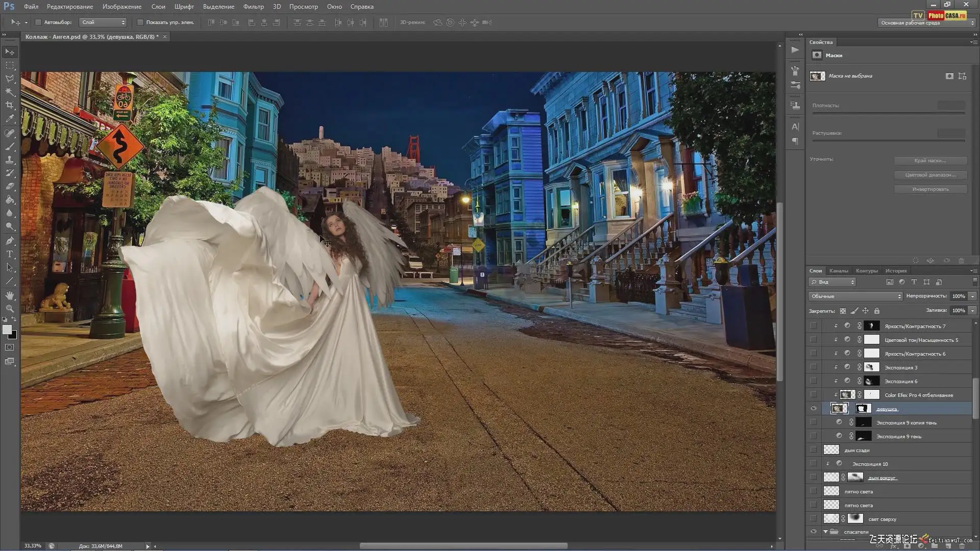Check Показать упр. элем. option
This screenshot has width=980, height=551.
coord(140,22)
